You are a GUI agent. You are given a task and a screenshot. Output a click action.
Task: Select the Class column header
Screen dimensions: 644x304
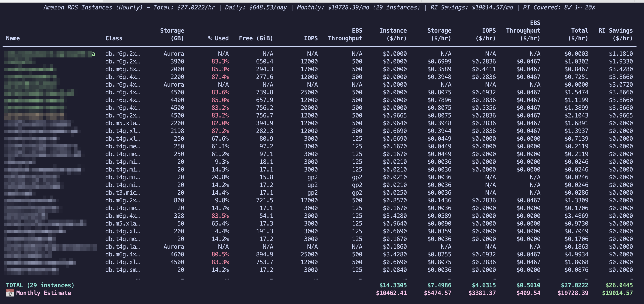114,38
